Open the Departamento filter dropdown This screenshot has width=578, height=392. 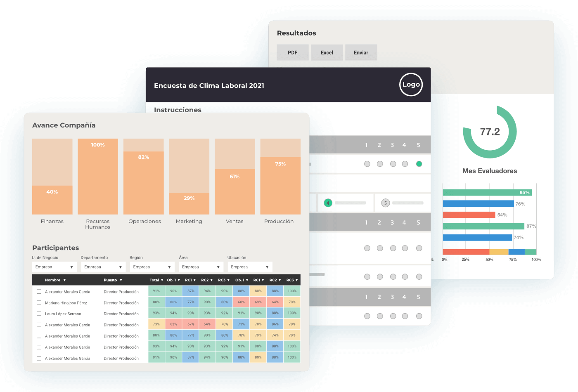(103, 267)
